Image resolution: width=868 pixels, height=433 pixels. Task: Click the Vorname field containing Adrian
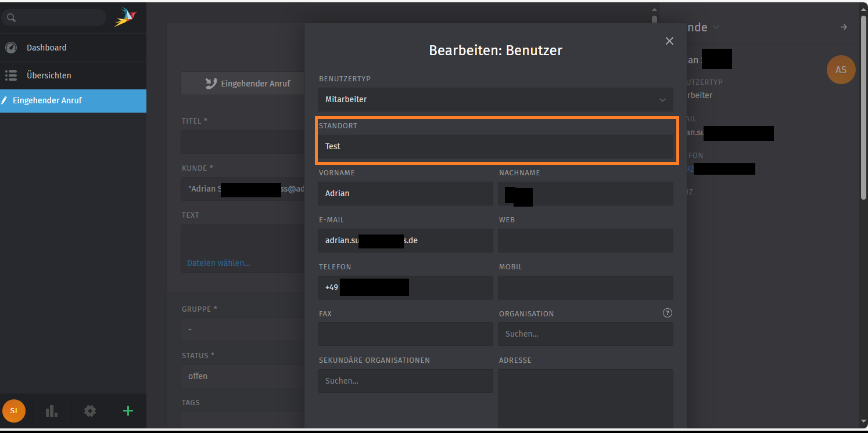click(x=405, y=193)
